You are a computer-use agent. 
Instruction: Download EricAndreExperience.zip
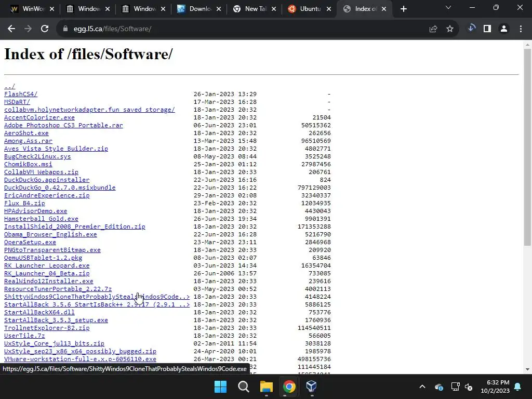47,195
